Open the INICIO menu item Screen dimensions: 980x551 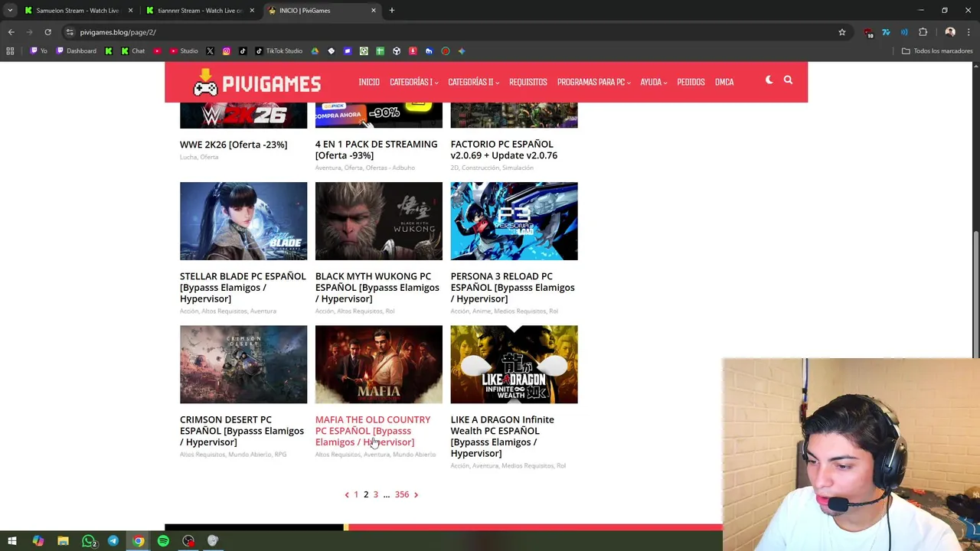pyautogui.click(x=369, y=82)
